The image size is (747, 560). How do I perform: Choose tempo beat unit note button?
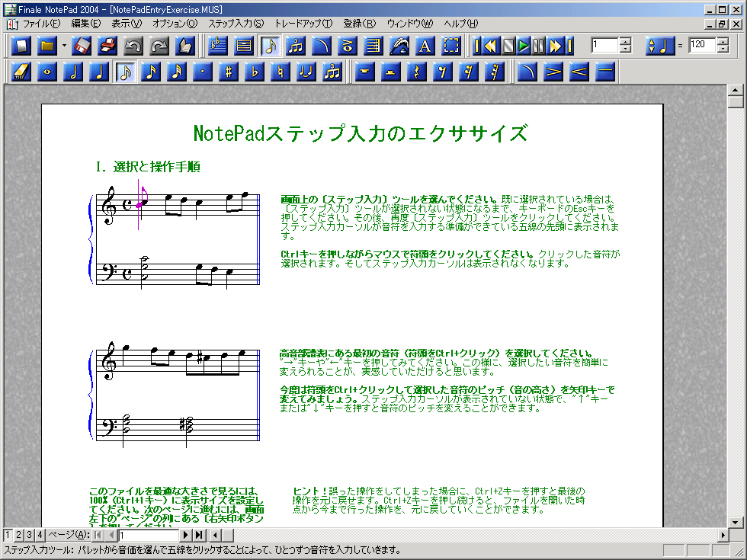click(x=659, y=46)
